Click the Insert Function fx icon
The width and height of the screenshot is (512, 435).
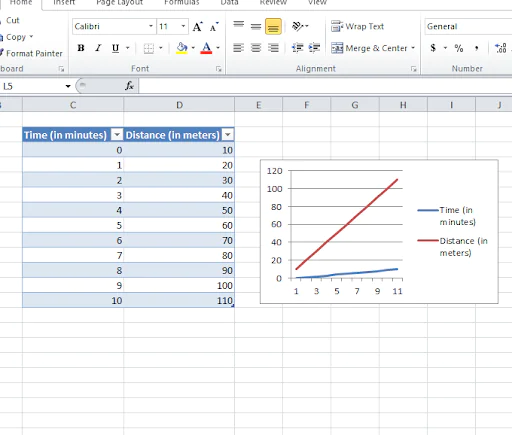coord(129,86)
